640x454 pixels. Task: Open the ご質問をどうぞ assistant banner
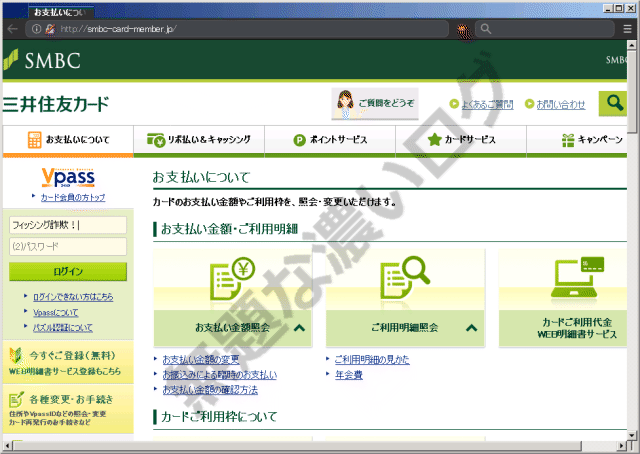click(x=375, y=103)
